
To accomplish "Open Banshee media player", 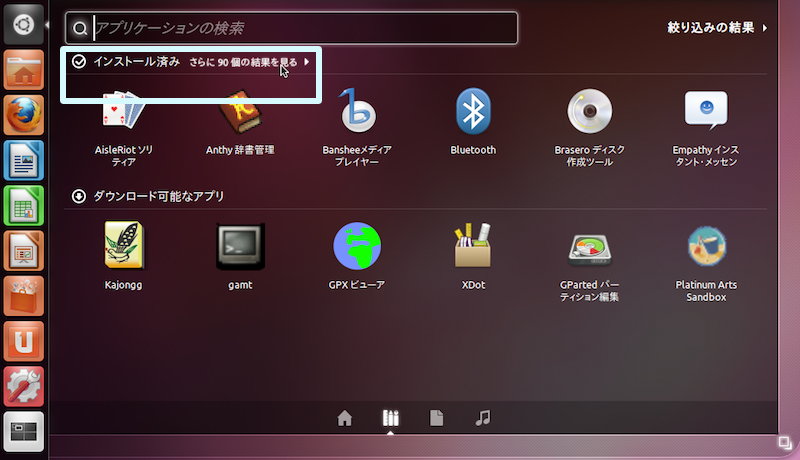I will tap(357, 127).
